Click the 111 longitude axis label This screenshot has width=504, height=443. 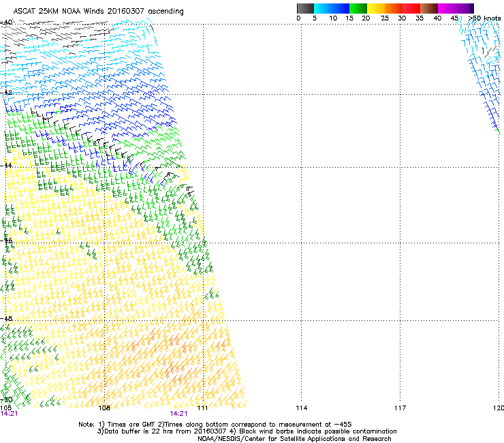coord(203,408)
